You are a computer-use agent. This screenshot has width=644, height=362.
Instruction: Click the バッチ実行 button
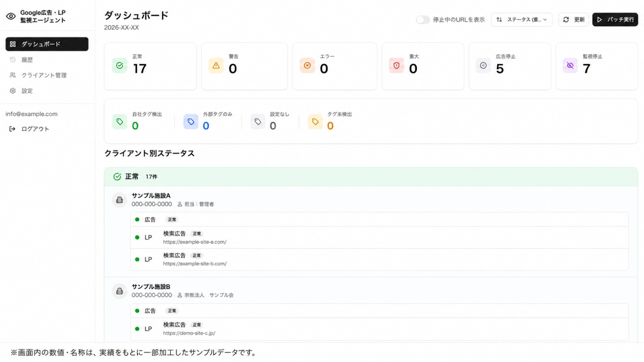click(x=615, y=20)
